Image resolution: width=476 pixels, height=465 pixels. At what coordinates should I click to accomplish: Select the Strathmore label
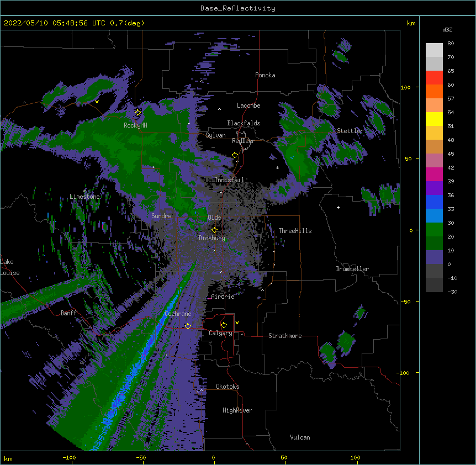(285, 336)
